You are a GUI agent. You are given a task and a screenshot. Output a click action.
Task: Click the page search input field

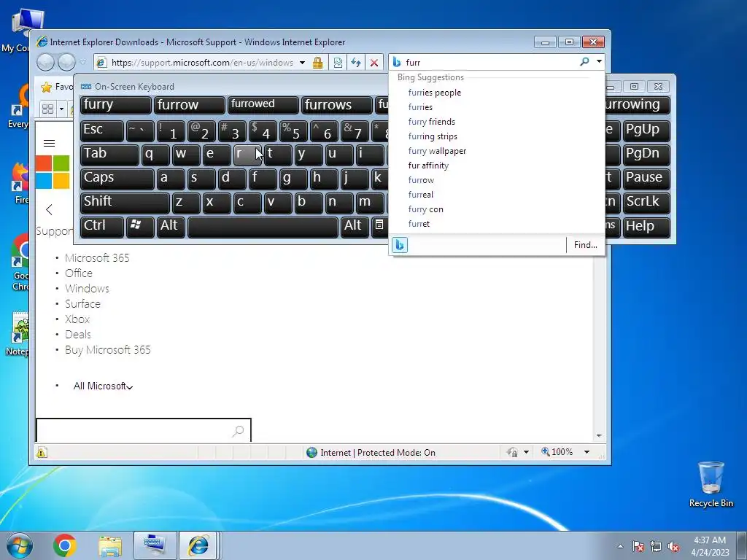[x=144, y=430]
